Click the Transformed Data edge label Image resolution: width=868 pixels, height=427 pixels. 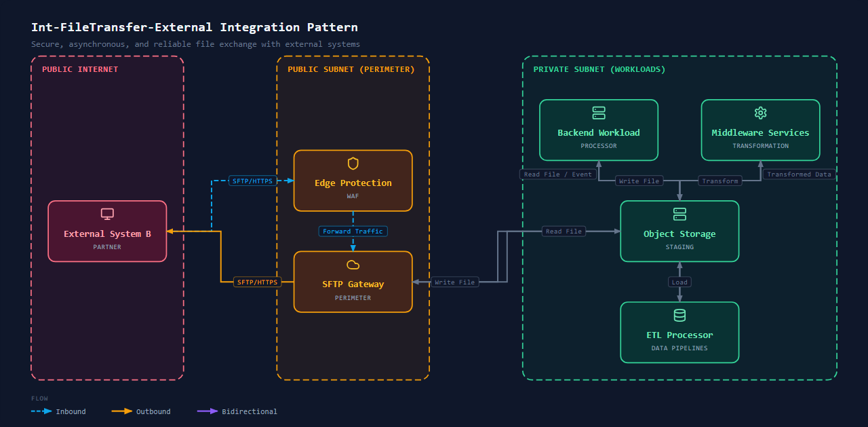tap(799, 174)
